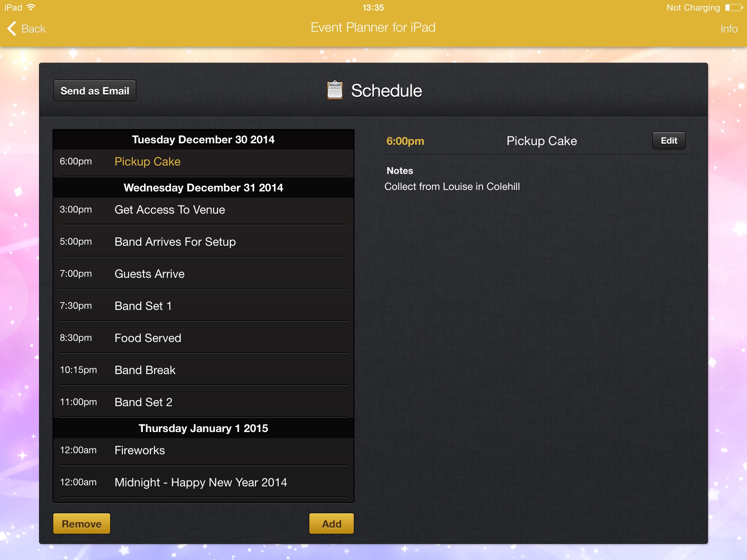This screenshot has width=747, height=560.
Task: Tap the Schedule clipboard icon
Action: point(334,90)
